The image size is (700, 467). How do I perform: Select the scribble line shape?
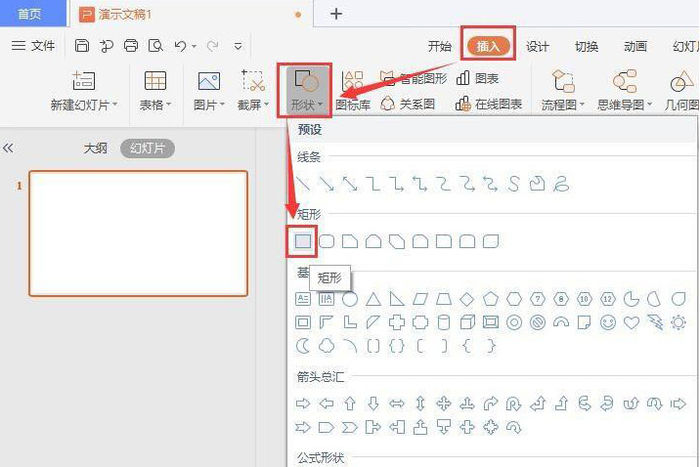(561, 183)
